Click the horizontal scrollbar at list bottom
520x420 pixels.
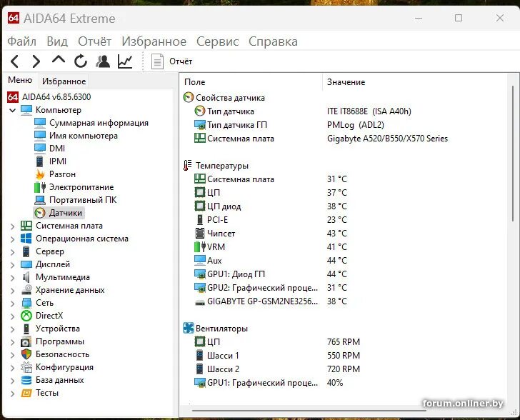coord(309,411)
